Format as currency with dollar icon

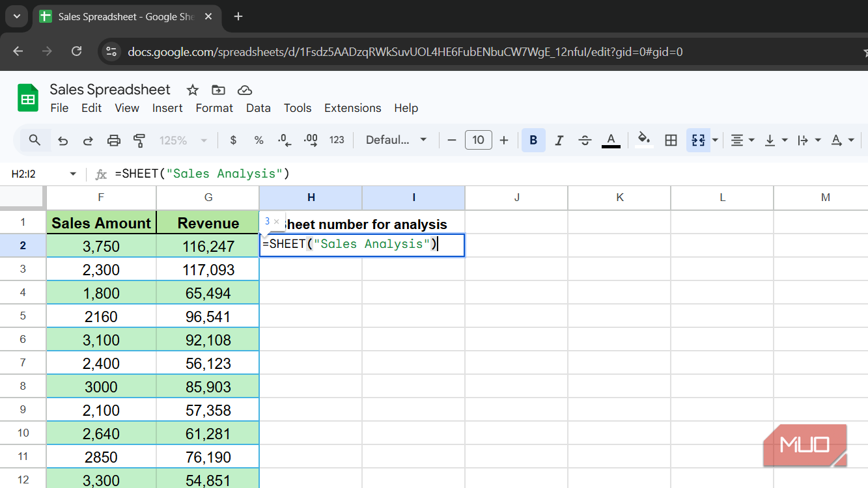pos(233,140)
